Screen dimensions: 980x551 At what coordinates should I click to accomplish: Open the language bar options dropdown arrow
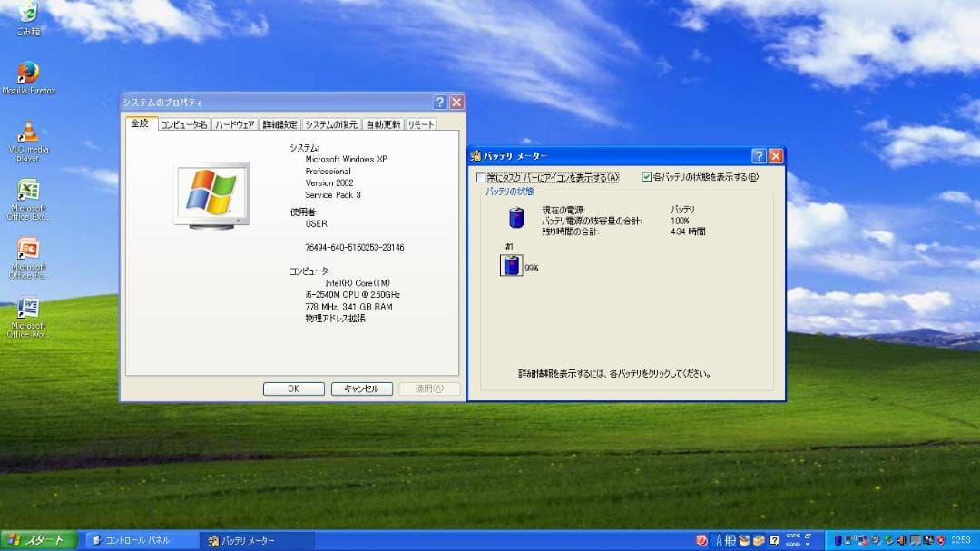coord(808,544)
